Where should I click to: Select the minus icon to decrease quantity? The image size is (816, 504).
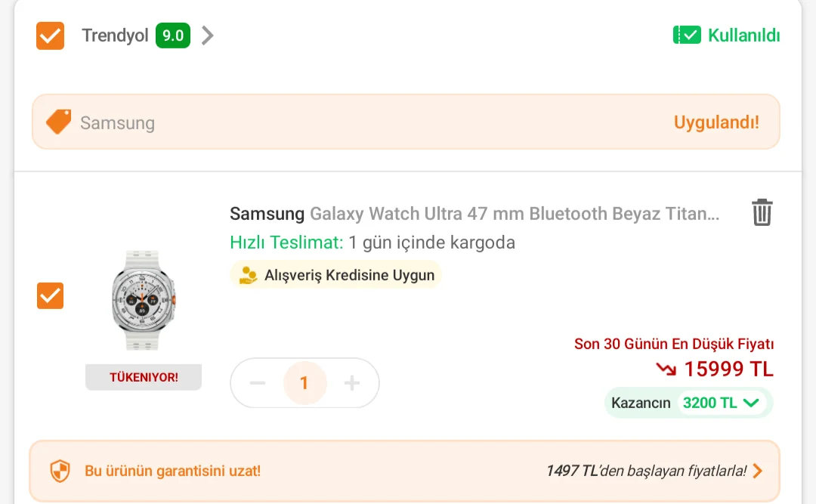257,383
